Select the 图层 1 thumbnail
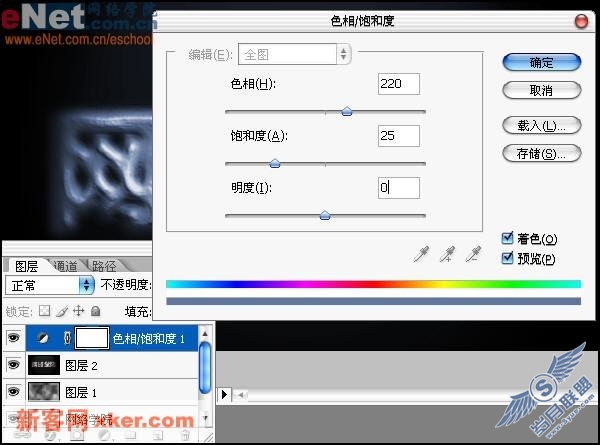This screenshot has height=445, width=600. point(44,392)
